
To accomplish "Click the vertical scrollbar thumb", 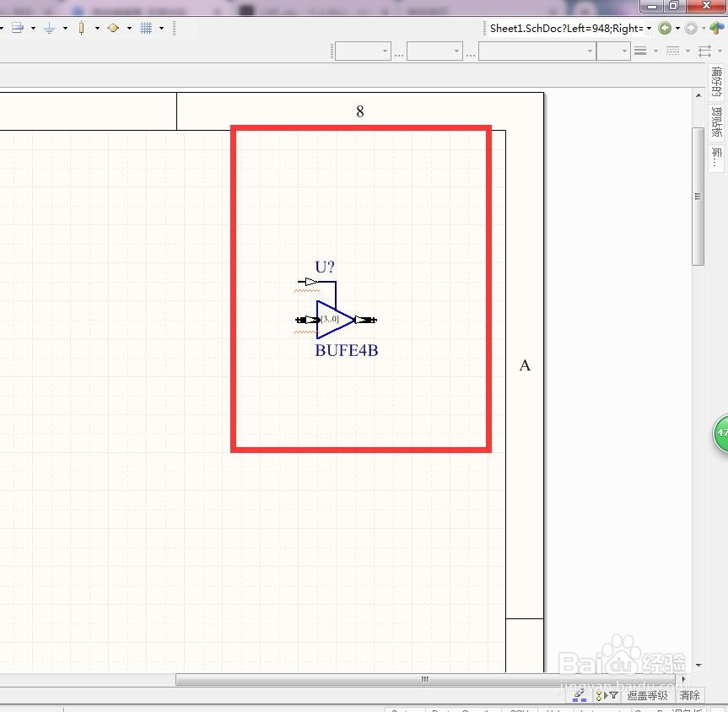I will [x=698, y=196].
